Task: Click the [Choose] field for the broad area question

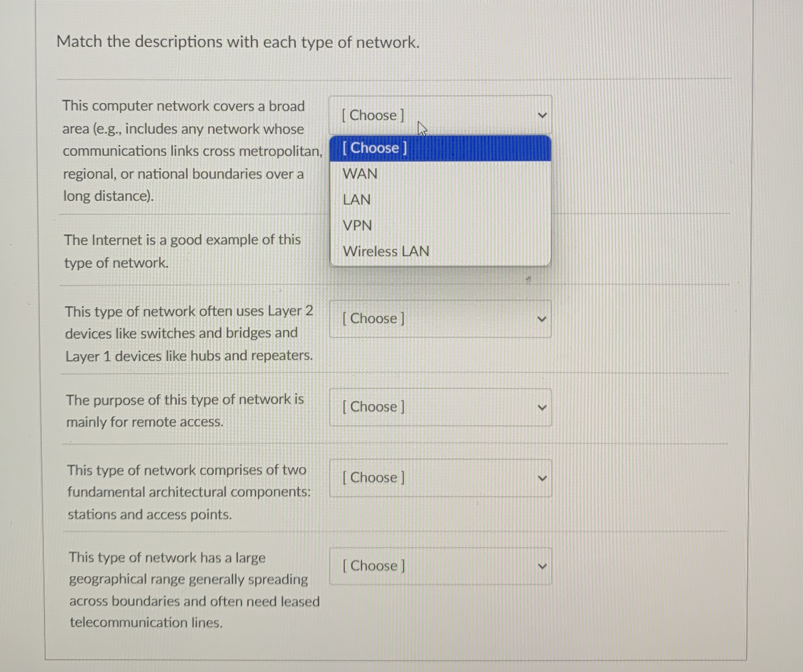Action: (x=373, y=115)
